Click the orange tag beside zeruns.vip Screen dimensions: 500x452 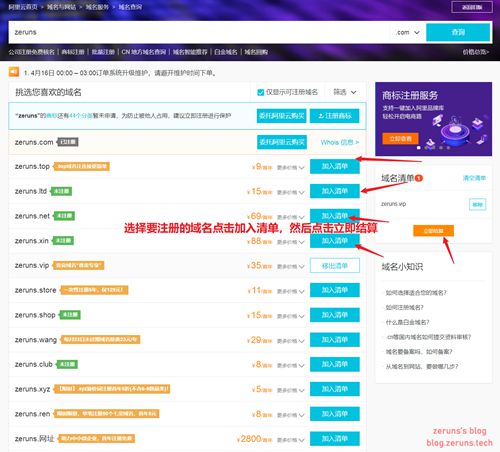pyautogui.click(x=78, y=265)
